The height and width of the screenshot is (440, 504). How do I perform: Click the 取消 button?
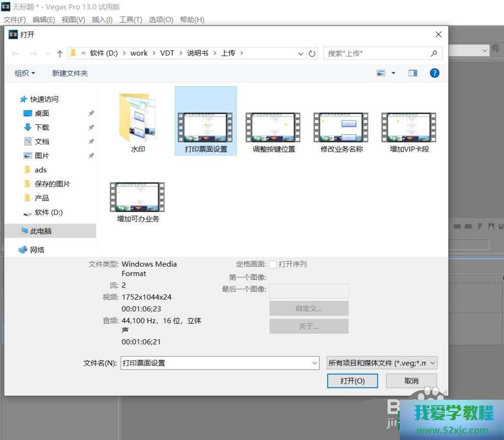(411, 381)
